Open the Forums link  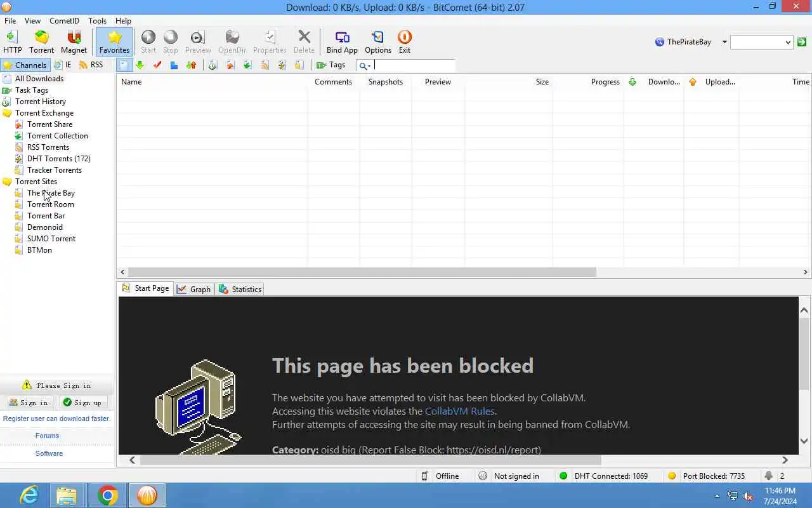coord(47,436)
